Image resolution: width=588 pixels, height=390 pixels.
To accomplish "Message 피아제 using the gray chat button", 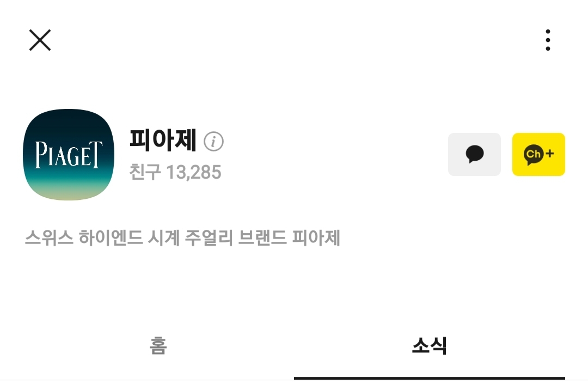I will coord(474,154).
